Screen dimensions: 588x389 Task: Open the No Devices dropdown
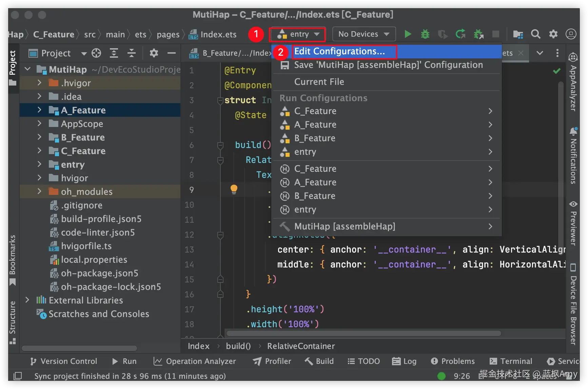tap(364, 34)
